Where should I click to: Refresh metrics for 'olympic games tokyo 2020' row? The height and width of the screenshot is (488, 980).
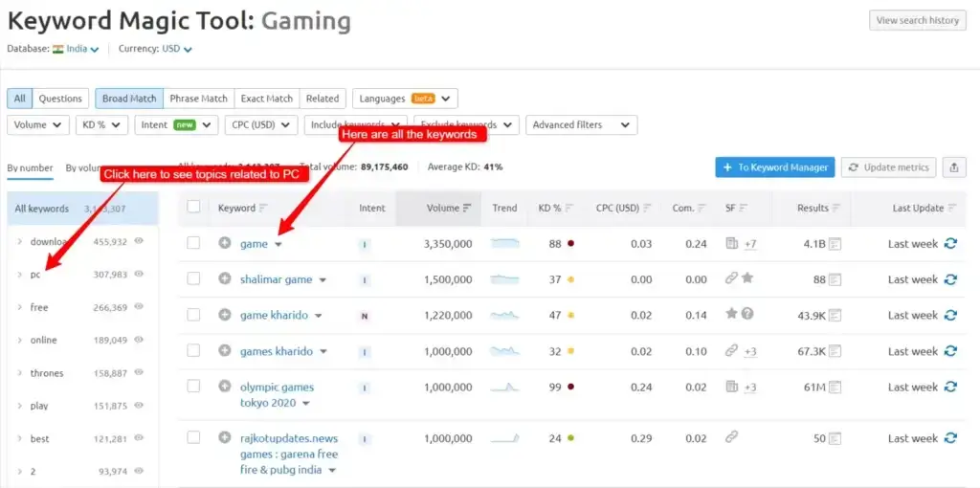[x=950, y=388]
